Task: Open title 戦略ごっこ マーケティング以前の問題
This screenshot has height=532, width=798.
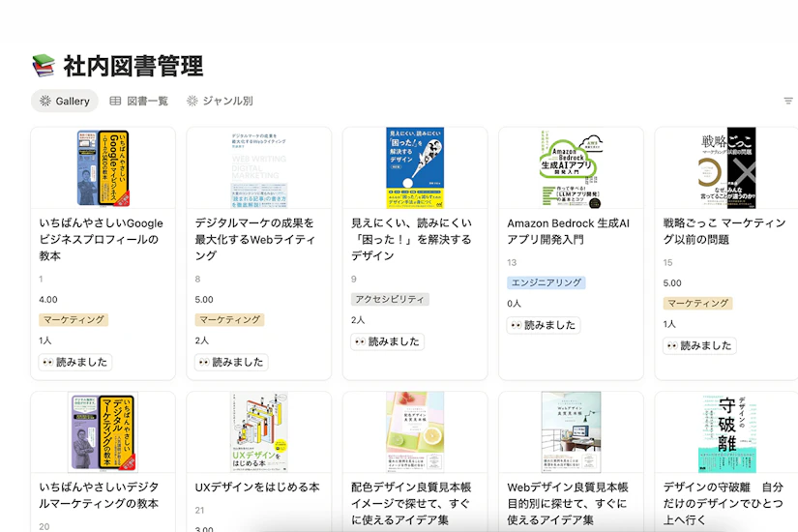Action: point(724,231)
